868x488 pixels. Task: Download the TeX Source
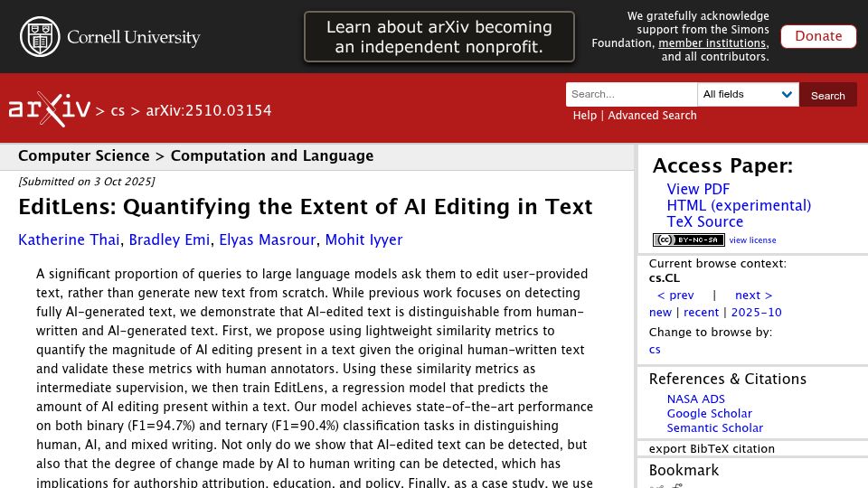click(704, 222)
